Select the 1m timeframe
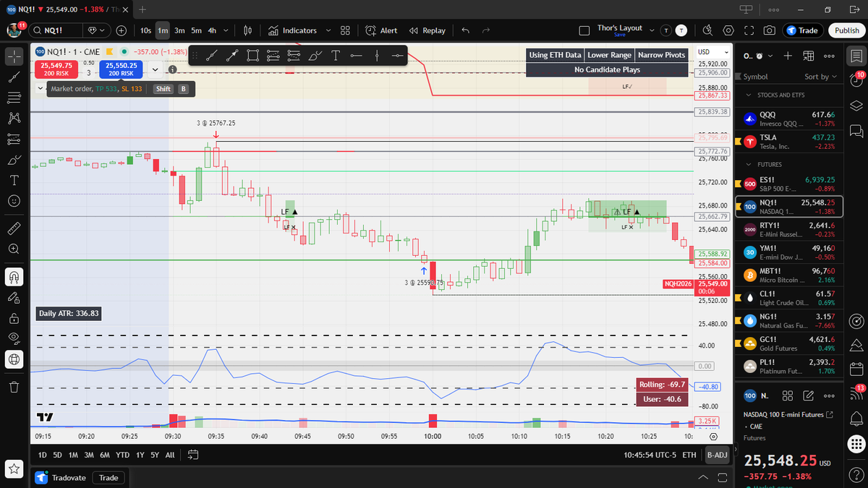868x488 pixels. point(163,30)
